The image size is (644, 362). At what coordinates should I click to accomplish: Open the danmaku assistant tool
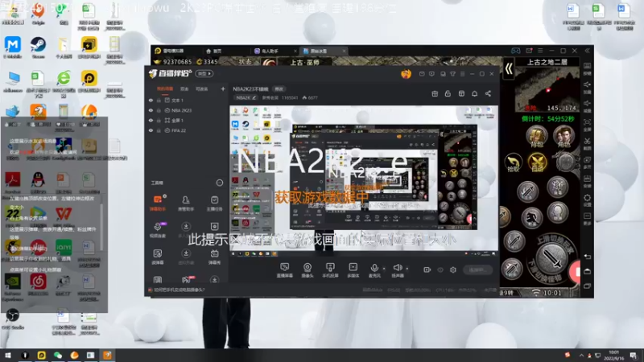point(158,203)
